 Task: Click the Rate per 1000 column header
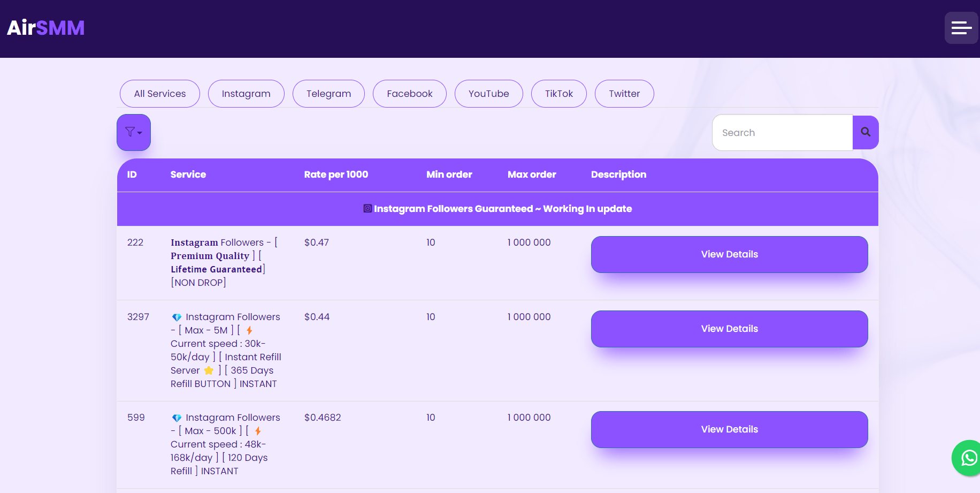[336, 175]
